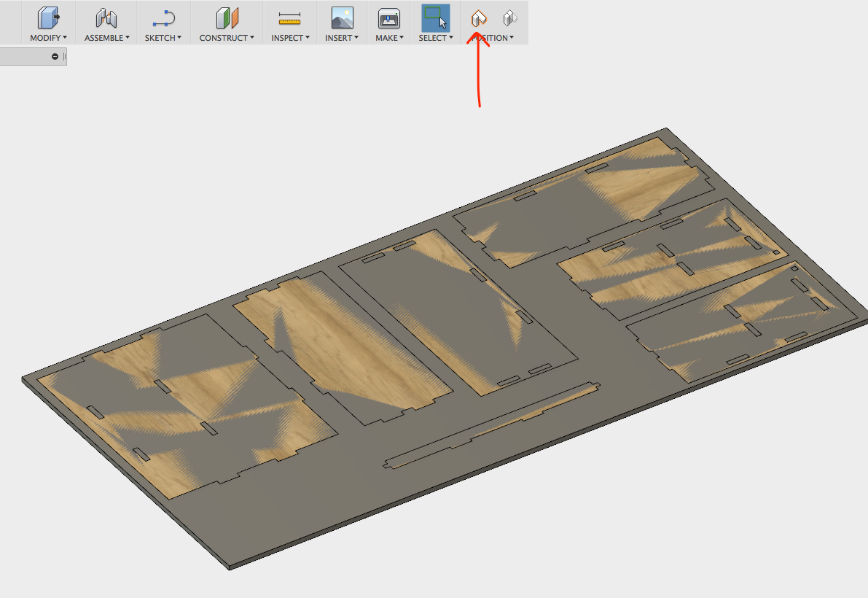Select the Inspect measure ruler icon

290,18
